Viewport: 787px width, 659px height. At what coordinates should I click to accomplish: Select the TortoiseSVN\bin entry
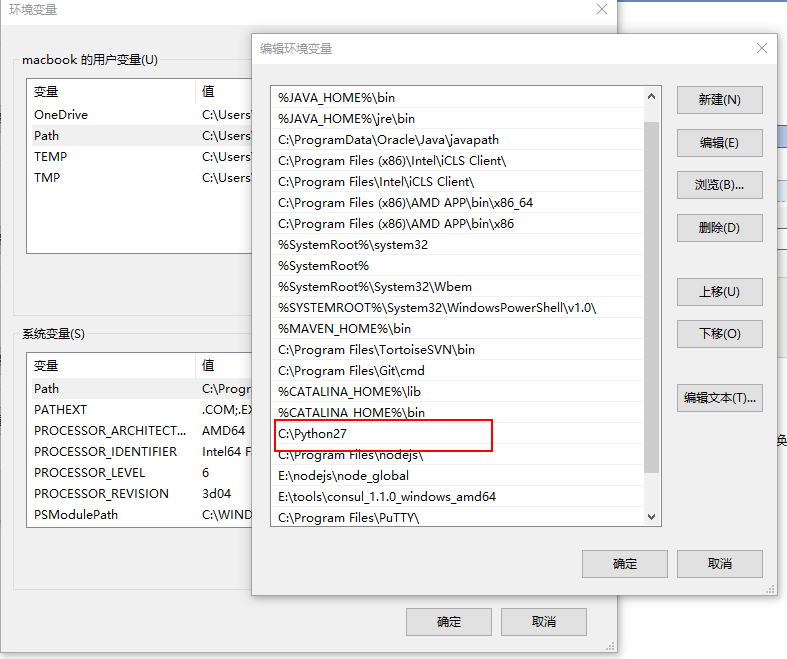pyautogui.click(x=457, y=350)
